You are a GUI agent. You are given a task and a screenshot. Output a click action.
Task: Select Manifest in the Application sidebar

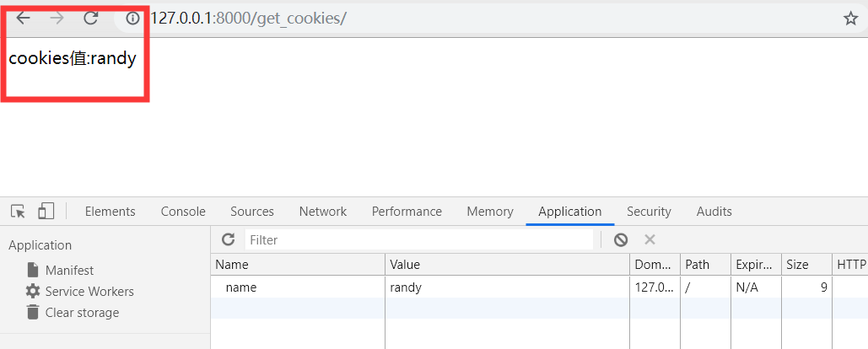tap(69, 271)
